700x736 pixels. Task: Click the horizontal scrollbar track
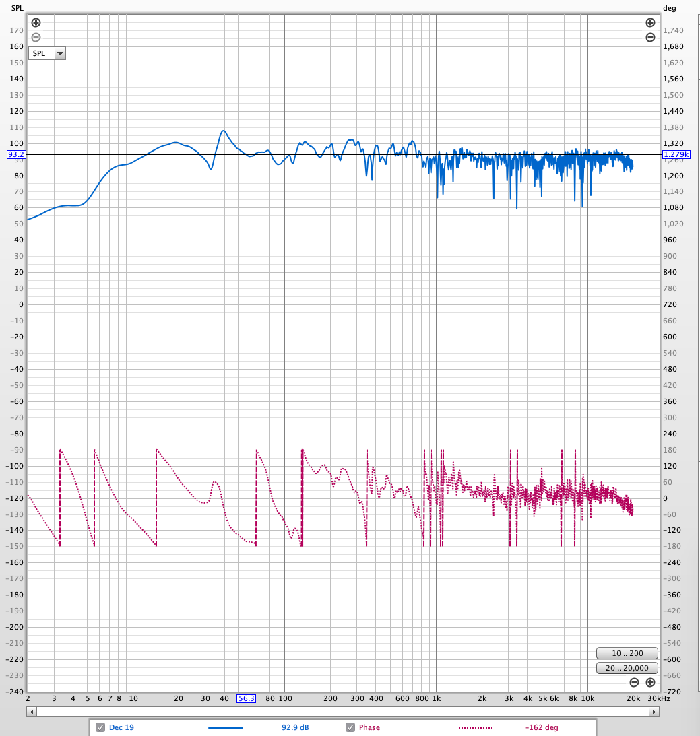343,712
